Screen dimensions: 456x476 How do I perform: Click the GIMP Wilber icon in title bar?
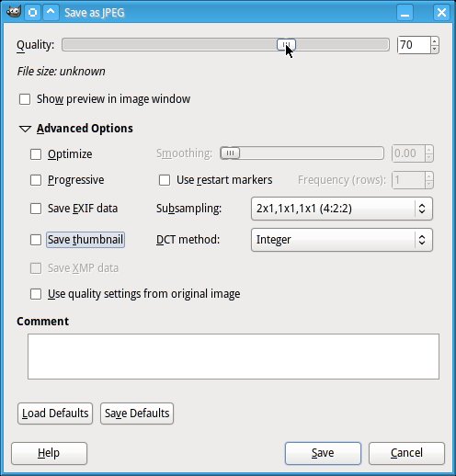[14, 12]
